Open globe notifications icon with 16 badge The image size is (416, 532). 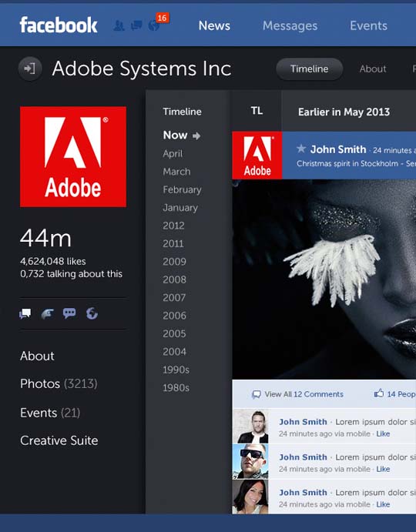[x=154, y=25]
